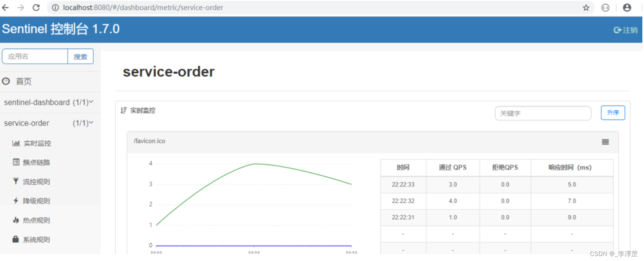Collapse the service-order chevron
644x261 pixels.
point(91,123)
